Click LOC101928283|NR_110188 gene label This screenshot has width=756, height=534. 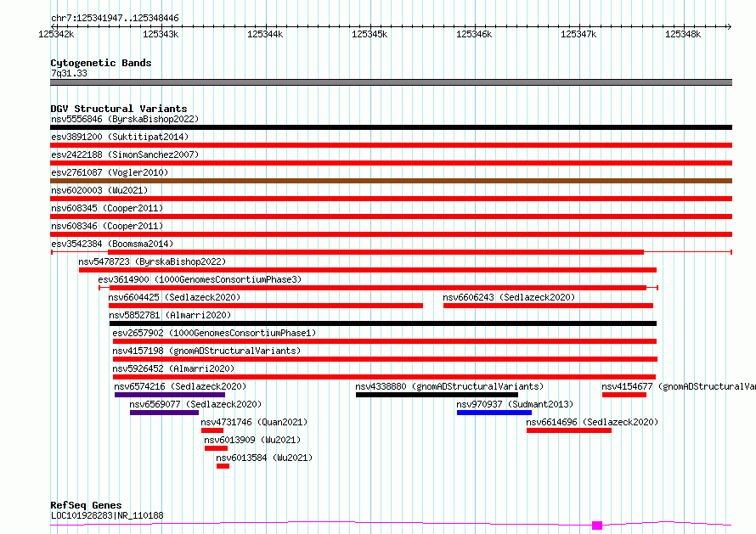107,515
